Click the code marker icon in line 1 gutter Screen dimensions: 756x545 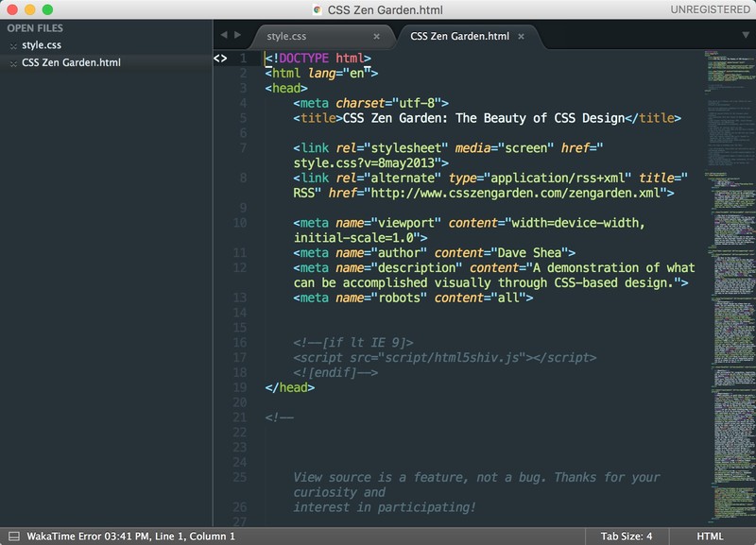pos(220,59)
